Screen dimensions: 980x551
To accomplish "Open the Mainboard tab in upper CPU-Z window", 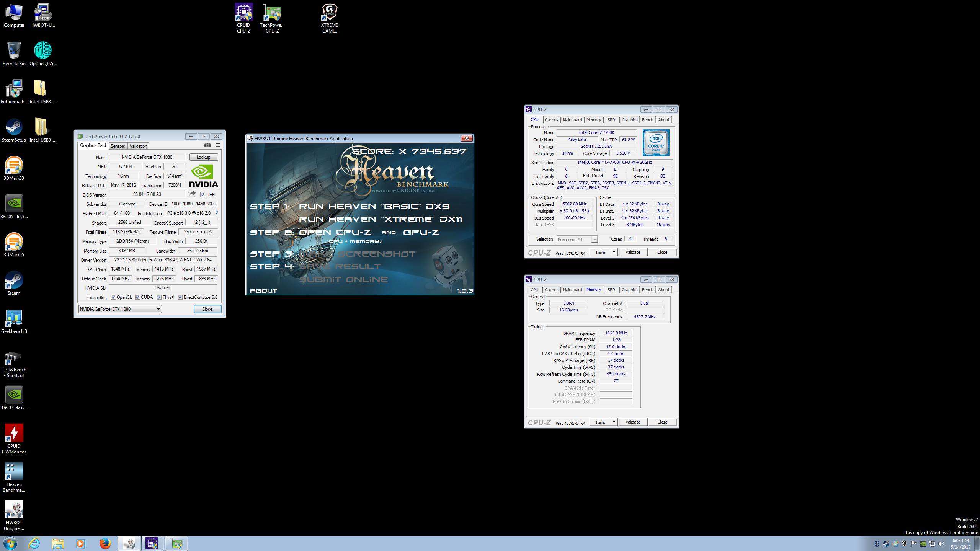I will point(572,120).
